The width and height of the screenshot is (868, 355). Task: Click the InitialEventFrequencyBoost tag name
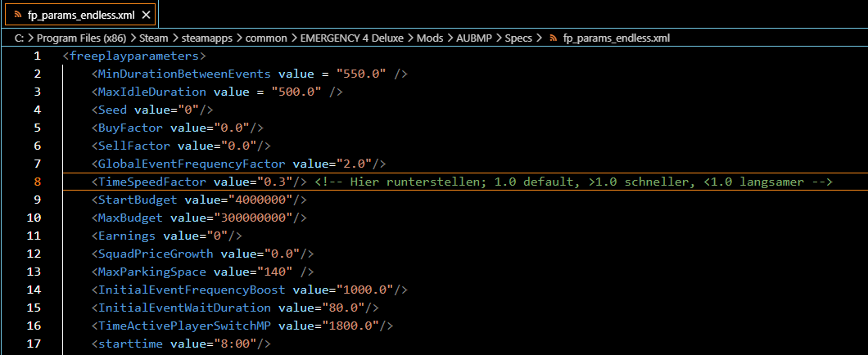click(192, 290)
